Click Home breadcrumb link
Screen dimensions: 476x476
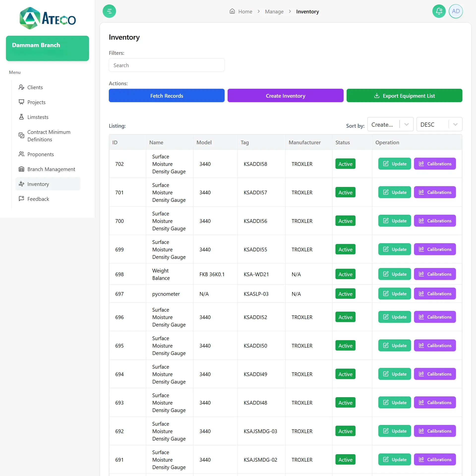[x=245, y=11]
